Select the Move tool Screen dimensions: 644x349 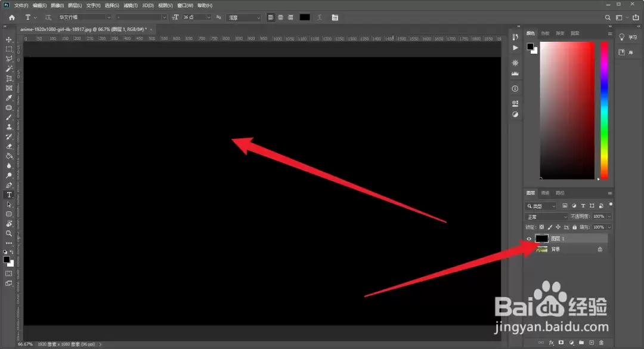point(8,40)
